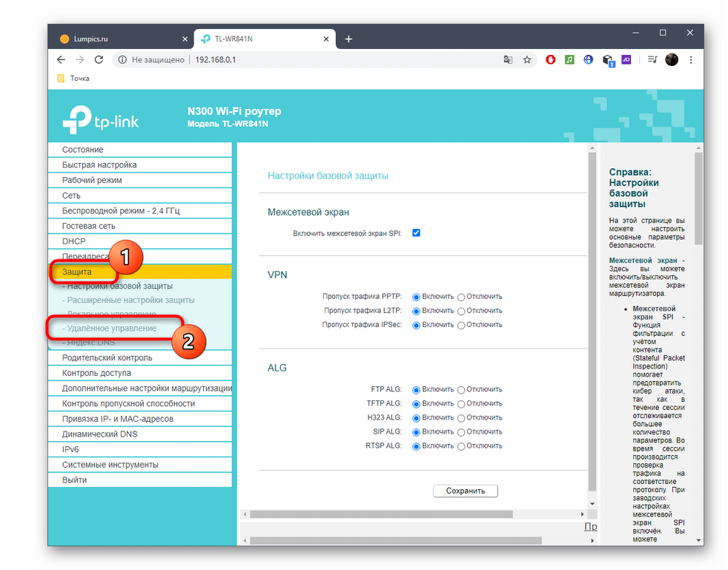Click the horizontal scrollbar of the settings pane
The width and height of the screenshot is (728, 570).
tap(381, 514)
